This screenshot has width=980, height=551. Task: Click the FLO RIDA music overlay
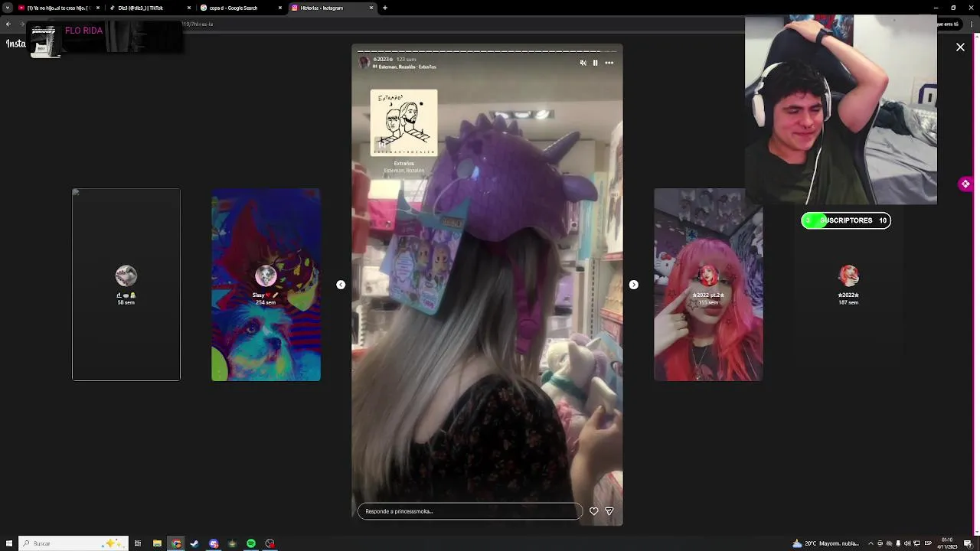(106, 37)
